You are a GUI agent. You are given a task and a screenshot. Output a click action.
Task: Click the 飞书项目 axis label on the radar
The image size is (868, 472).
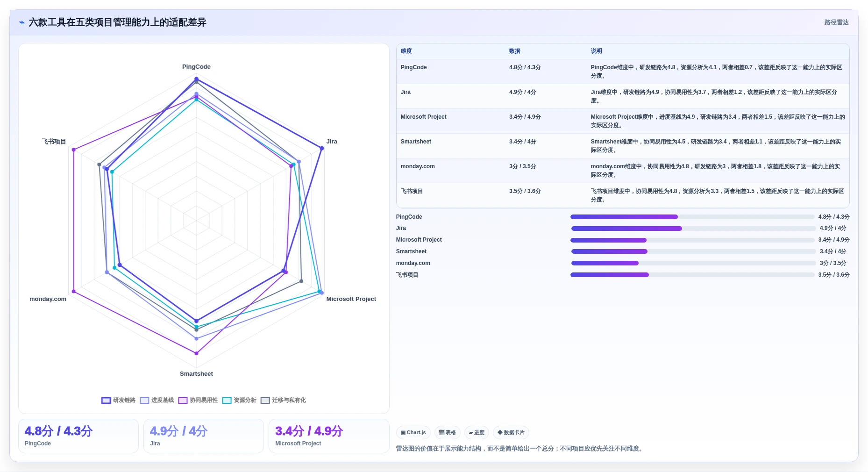54,142
